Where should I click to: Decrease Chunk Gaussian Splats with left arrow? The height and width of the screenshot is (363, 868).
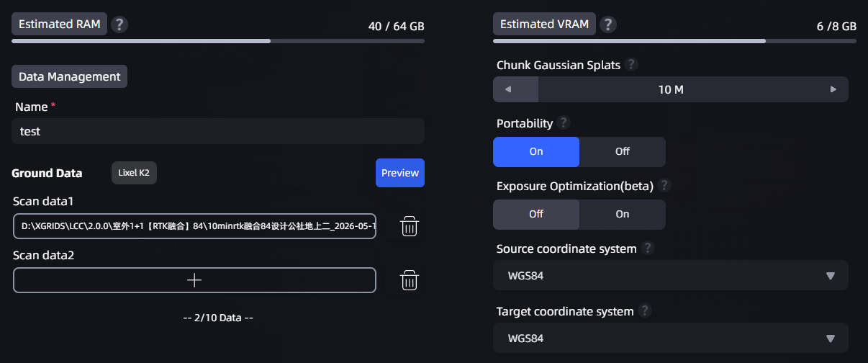point(507,89)
